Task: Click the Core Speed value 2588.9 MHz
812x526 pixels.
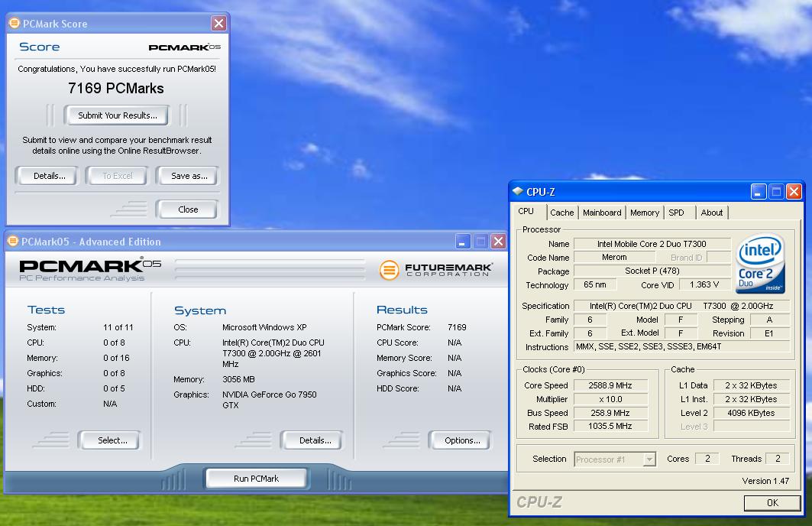Action: pyautogui.click(x=610, y=385)
